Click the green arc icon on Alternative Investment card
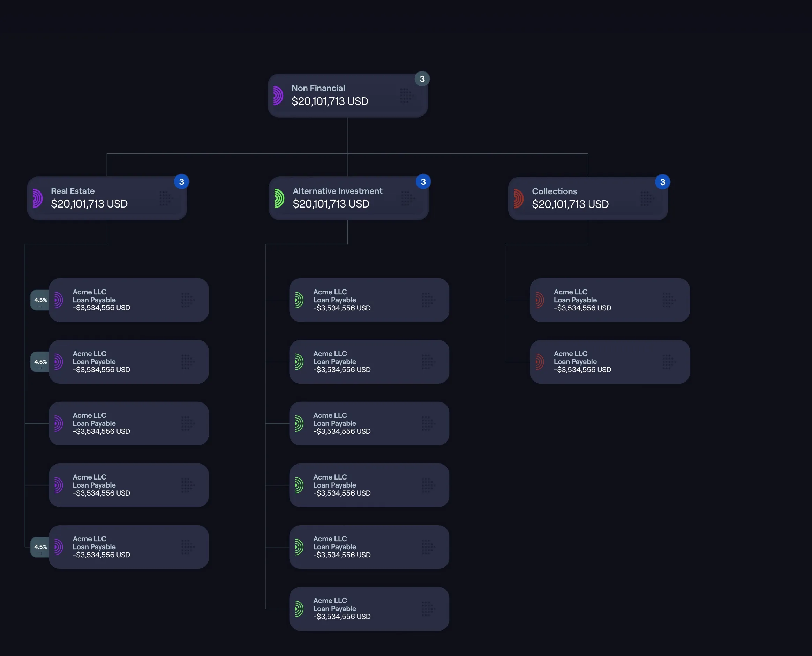The image size is (812, 656). (x=279, y=198)
